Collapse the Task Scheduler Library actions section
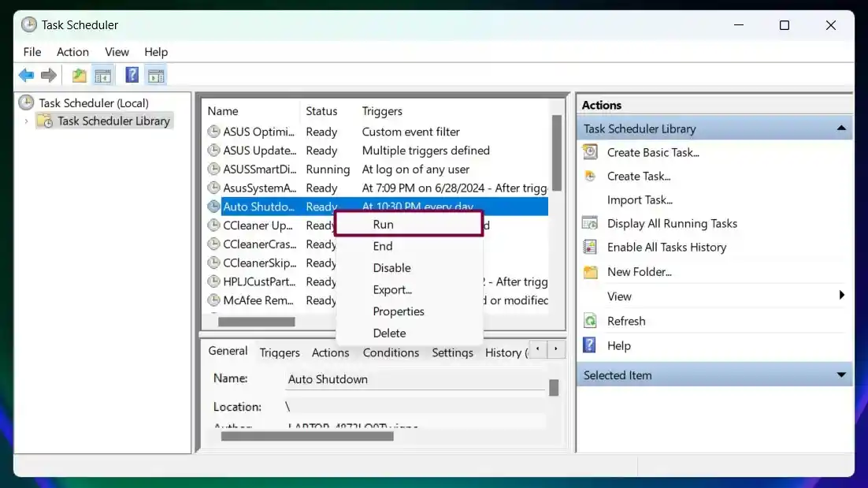 pyautogui.click(x=841, y=128)
